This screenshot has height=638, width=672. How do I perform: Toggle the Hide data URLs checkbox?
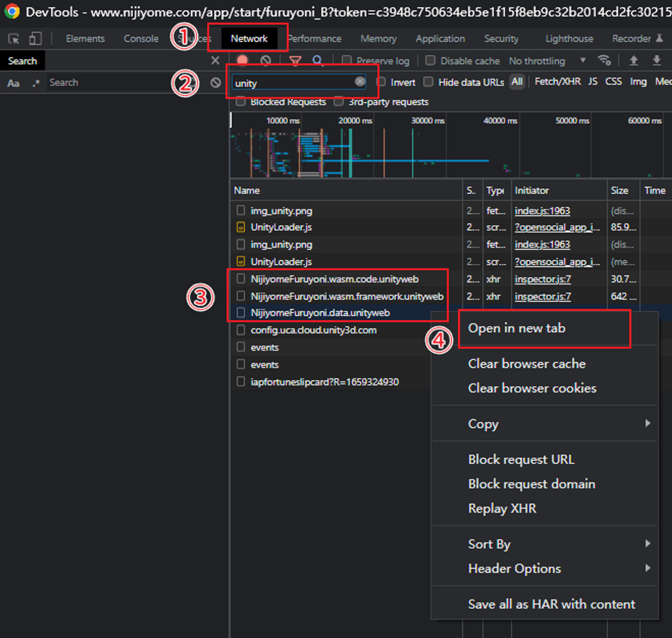pos(428,82)
